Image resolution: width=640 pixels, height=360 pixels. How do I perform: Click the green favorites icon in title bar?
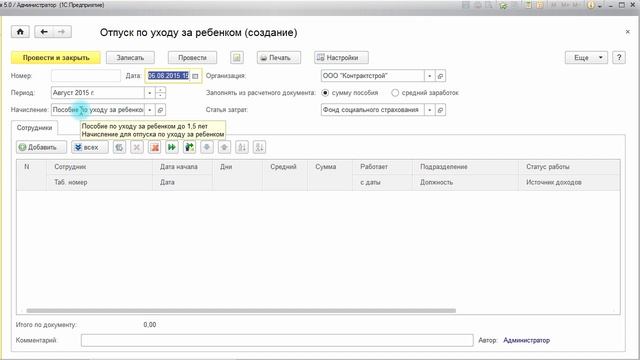click(x=504, y=5)
